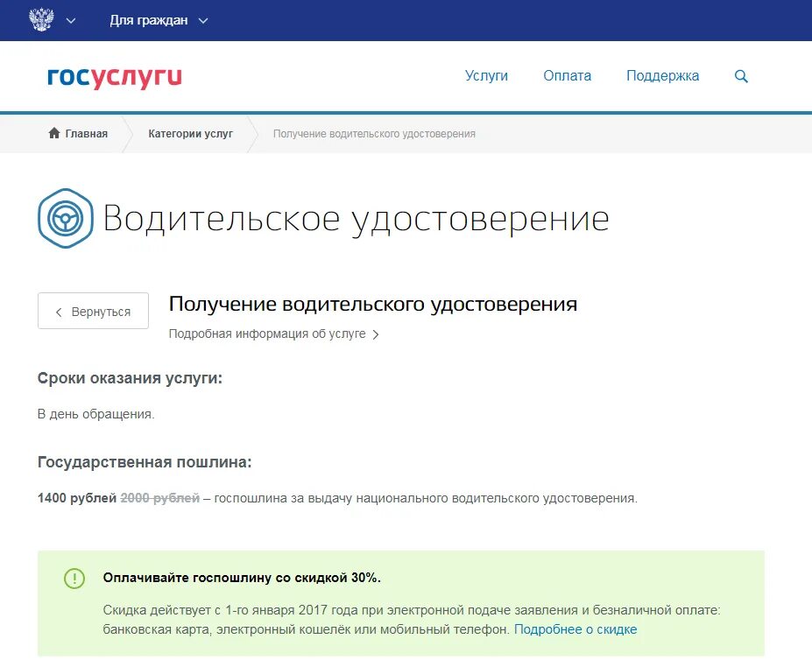Click the search magnifier icon
This screenshot has height=667, width=812.
(741, 76)
